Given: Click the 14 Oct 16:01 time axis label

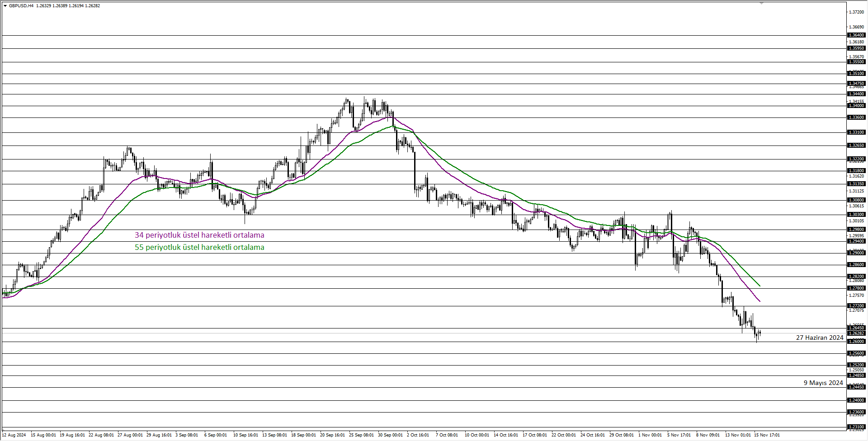Looking at the screenshot, I should (x=506, y=435).
